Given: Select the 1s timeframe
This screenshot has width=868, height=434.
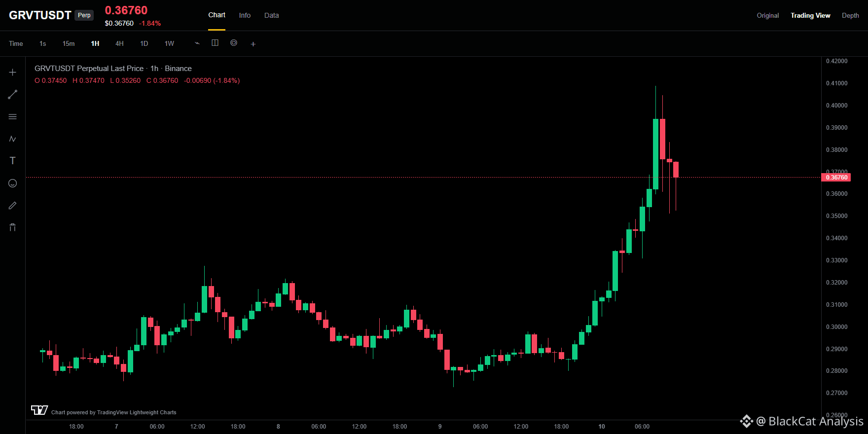Looking at the screenshot, I should 43,43.
